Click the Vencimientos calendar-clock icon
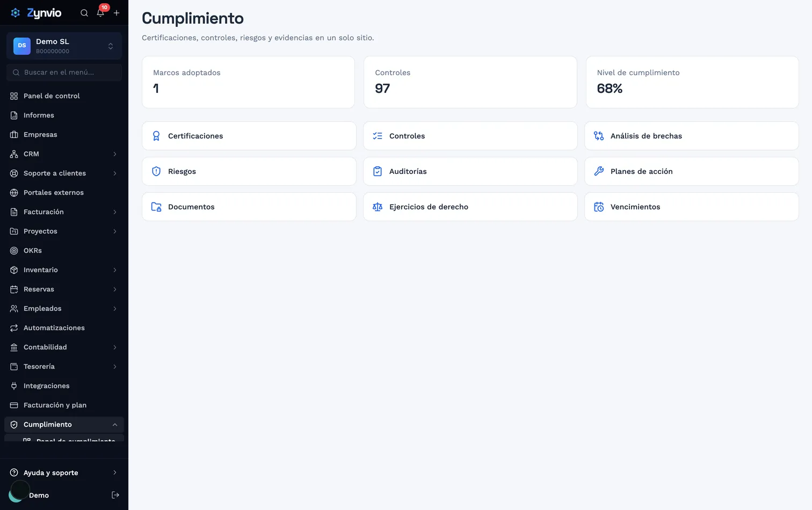This screenshot has height=510, width=812. tap(599, 207)
